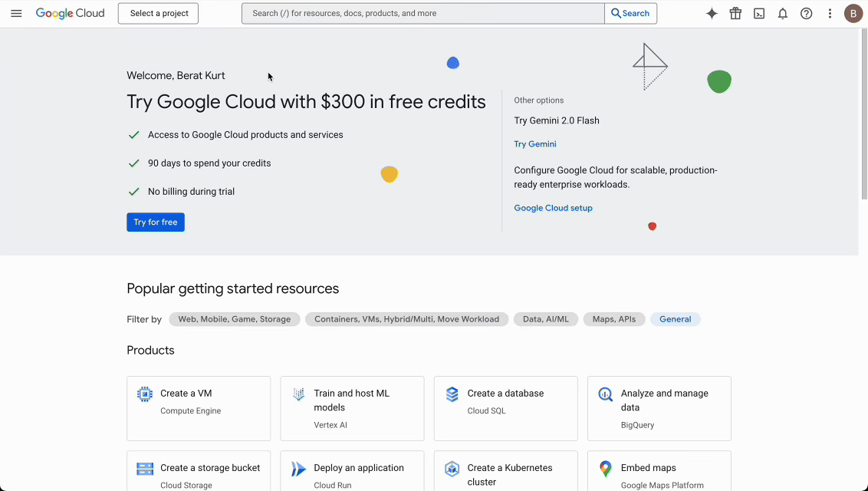Click the Try for free button

pos(156,222)
